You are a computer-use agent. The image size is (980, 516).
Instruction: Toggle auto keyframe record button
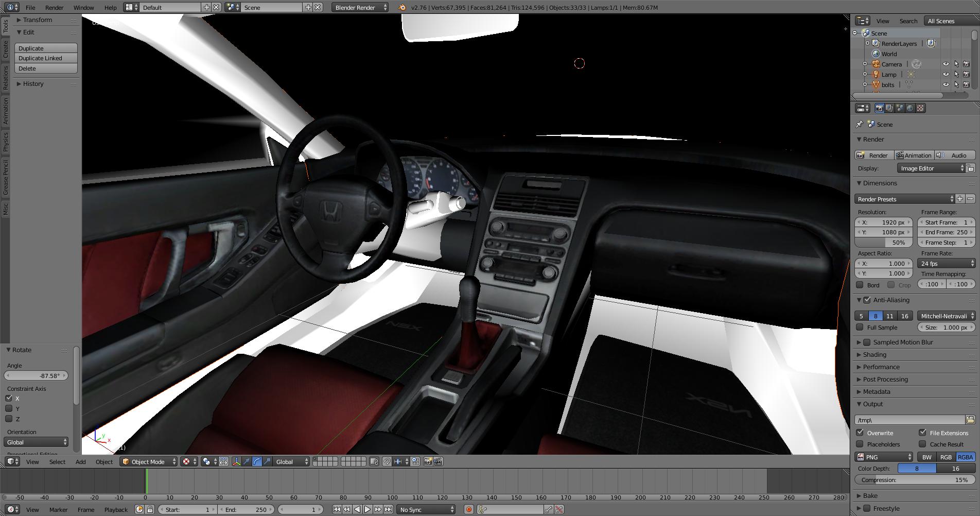(468, 509)
